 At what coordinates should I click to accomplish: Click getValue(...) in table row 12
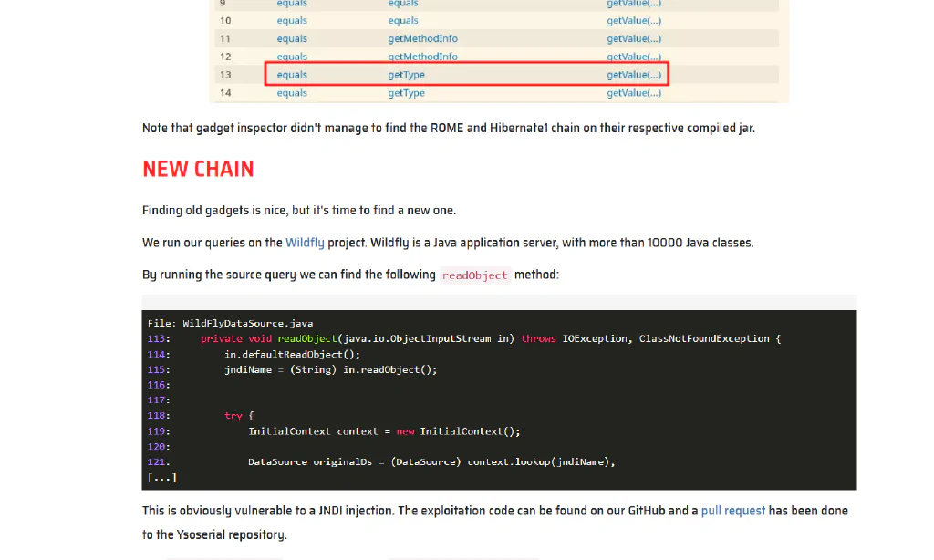click(x=634, y=57)
